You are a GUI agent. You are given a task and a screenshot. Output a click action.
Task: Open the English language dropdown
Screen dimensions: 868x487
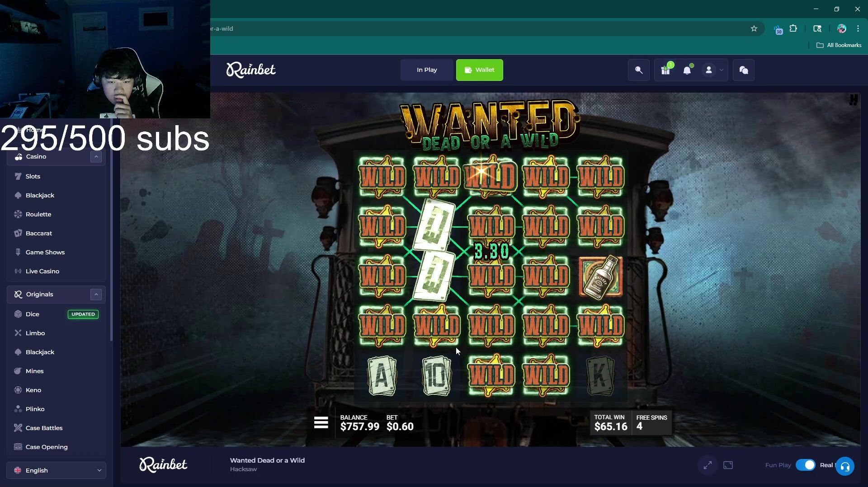click(x=57, y=470)
